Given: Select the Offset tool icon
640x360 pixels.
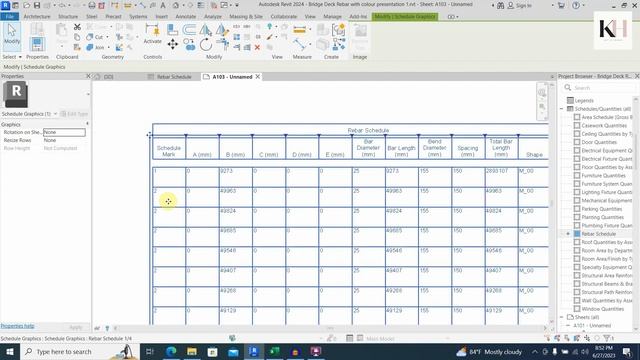Looking at the screenshot, I should coord(189,29).
